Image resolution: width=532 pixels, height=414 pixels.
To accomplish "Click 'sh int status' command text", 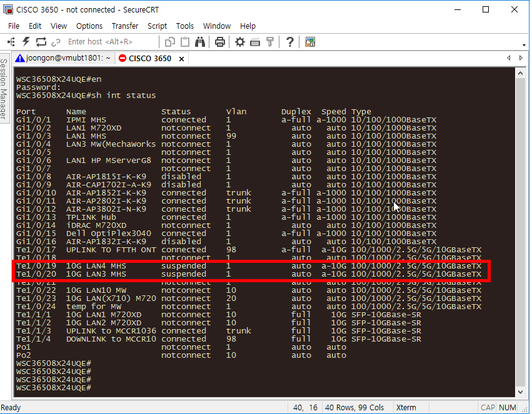I will [124, 96].
